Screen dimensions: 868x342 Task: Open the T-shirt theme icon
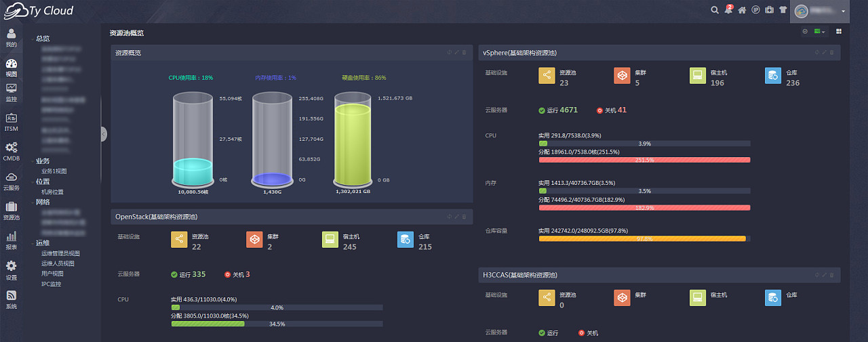point(783,10)
